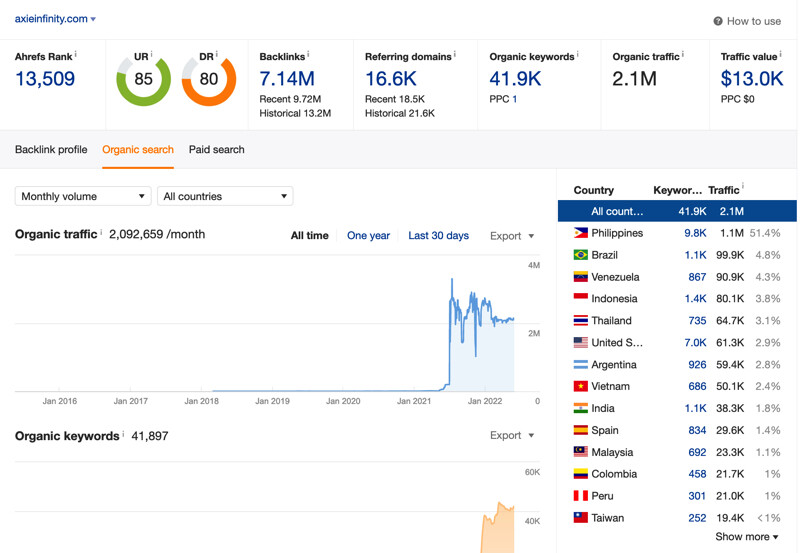Click info icon beside Organic keywords header
This screenshot has height=553, width=800.
pos(578,54)
